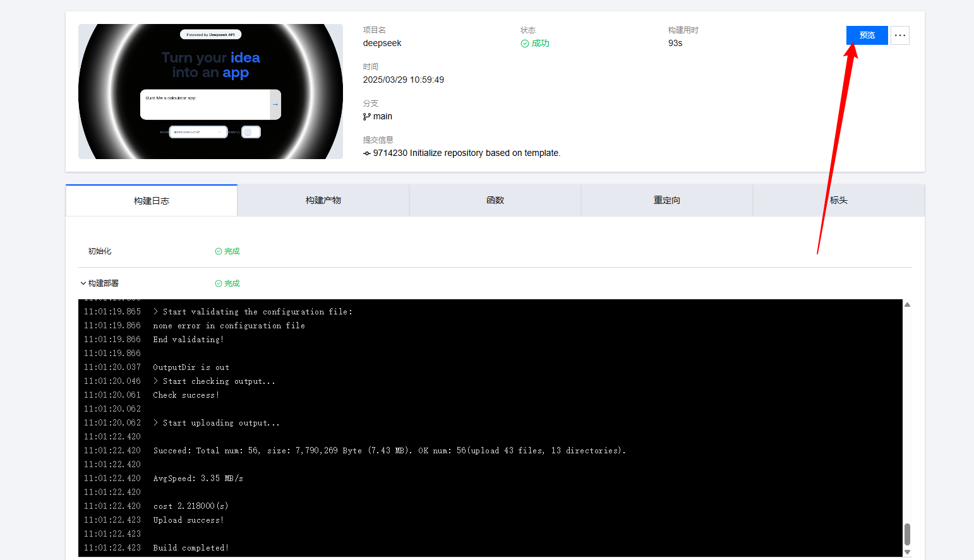Click log timestamp '11:01:20.037'

112,367
